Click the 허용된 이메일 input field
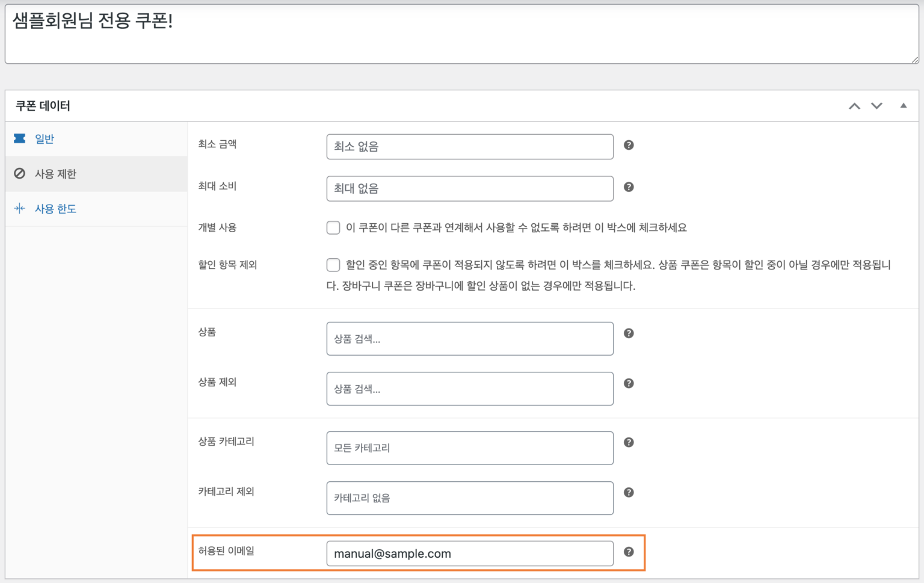 tap(469, 554)
